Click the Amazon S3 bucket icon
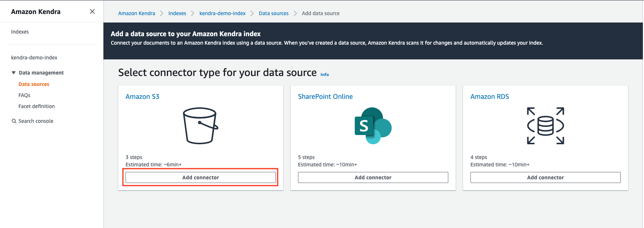 point(201,126)
